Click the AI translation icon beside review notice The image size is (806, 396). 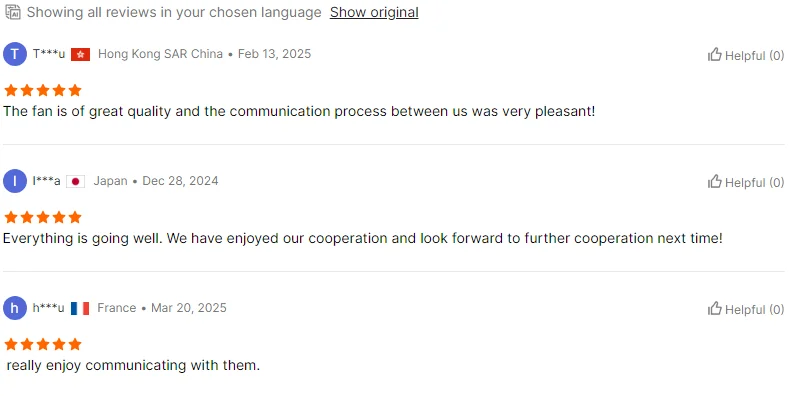[12, 12]
